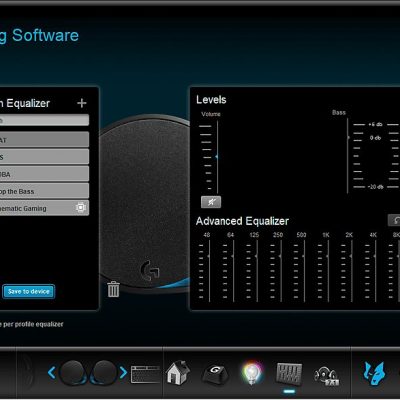The height and width of the screenshot is (400, 400).
Task: Mute the volume with the speaker mute button
Action: (211, 202)
